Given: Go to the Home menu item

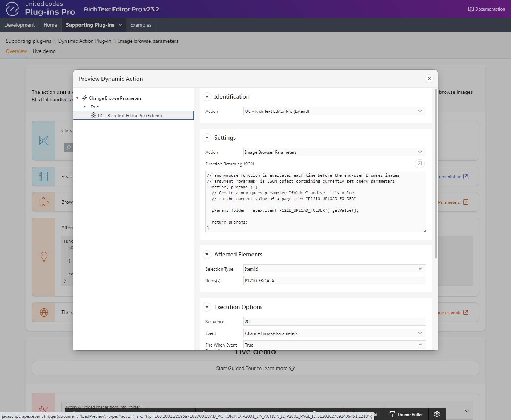Looking at the screenshot, I should coord(50,25).
